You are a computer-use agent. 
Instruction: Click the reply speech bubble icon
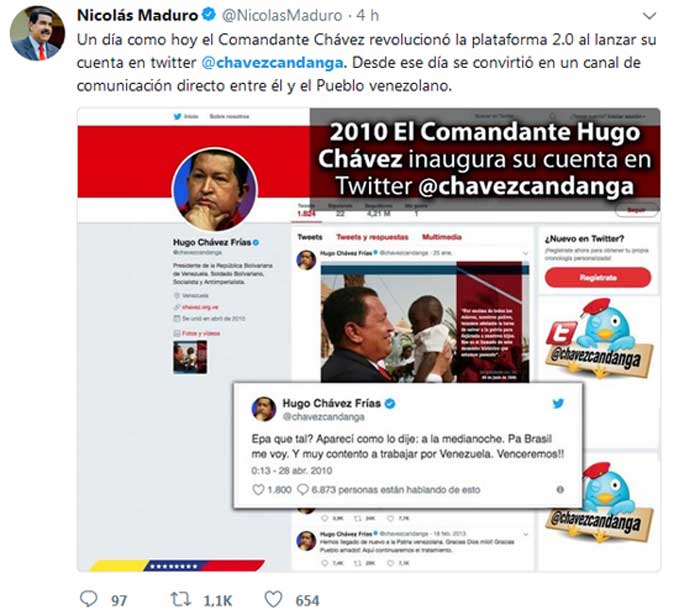coord(88,599)
